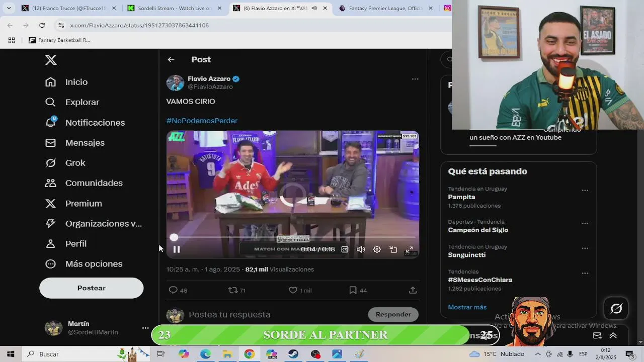Click the Postear button
This screenshot has width=644, height=362.
tap(92, 288)
